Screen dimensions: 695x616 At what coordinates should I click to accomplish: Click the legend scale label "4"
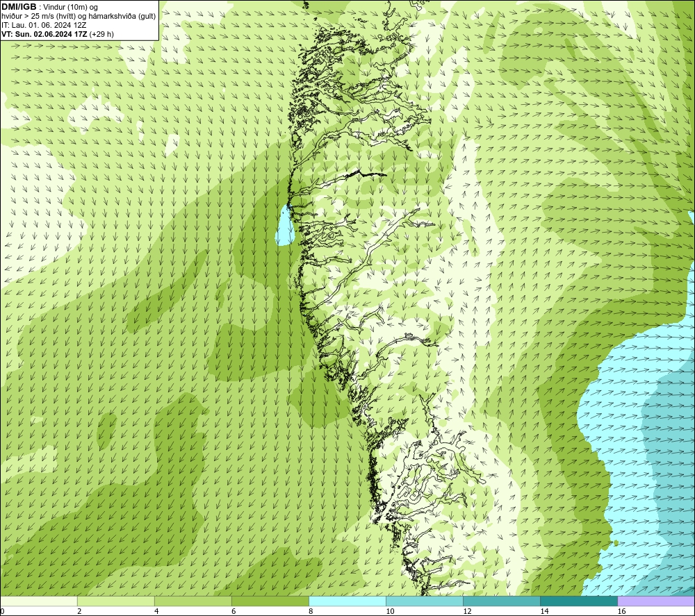click(156, 612)
